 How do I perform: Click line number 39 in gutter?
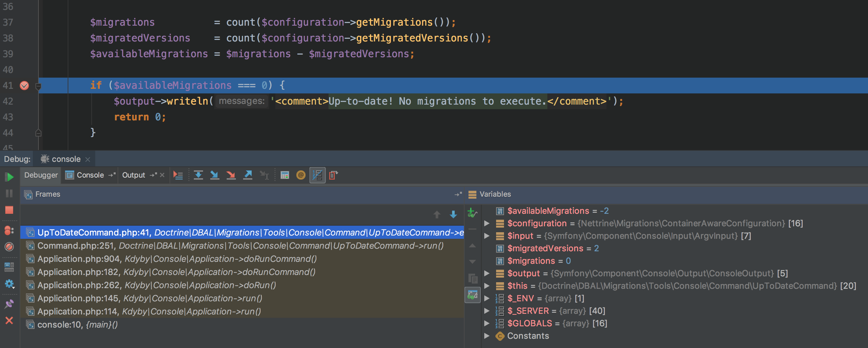(x=8, y=54)
